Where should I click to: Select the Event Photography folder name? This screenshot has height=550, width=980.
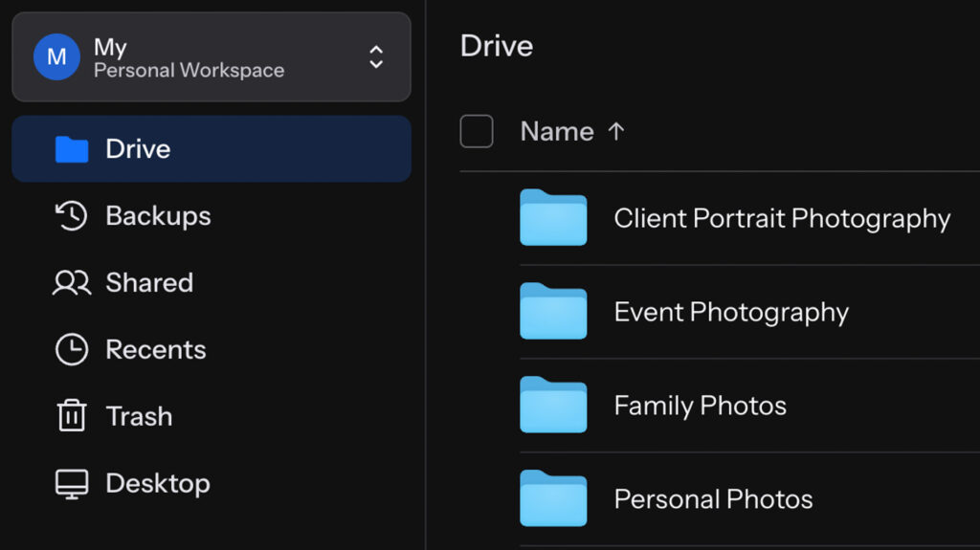point(731,313)
